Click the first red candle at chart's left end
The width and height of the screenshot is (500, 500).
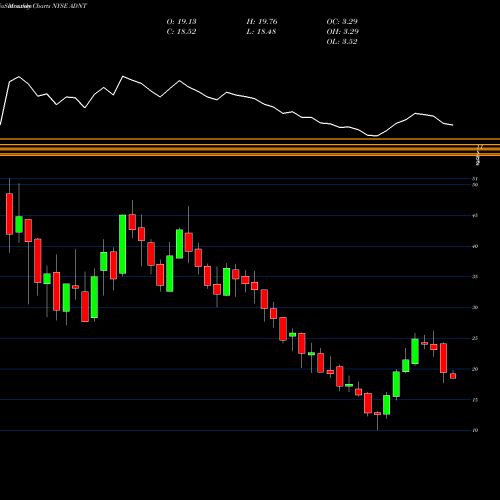[x=9, y=214]
